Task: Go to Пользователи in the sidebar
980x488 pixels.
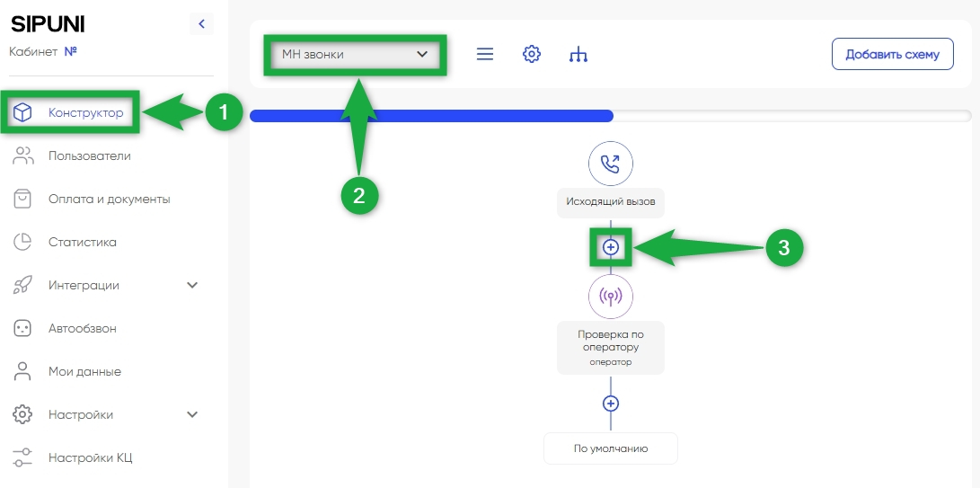Action: tap(89, 155)
